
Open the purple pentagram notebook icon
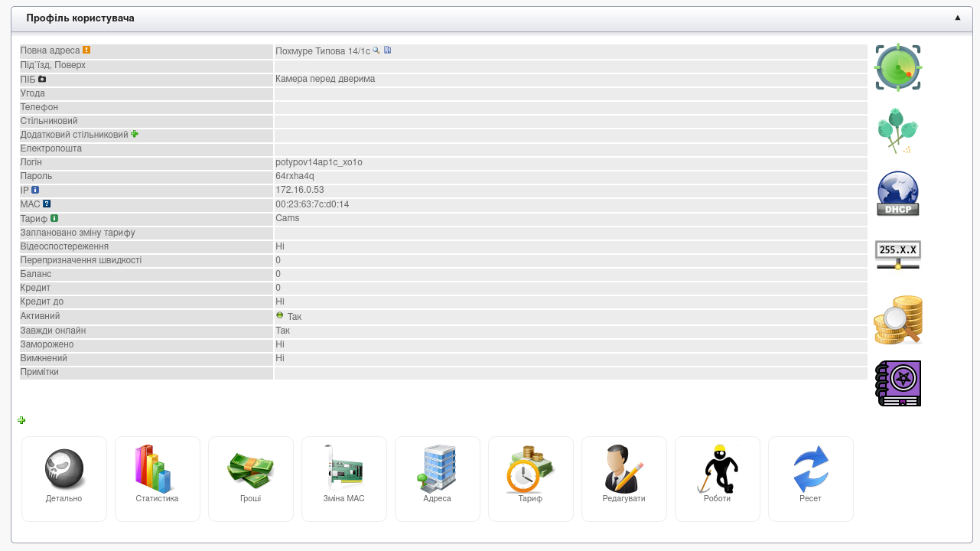click(898, 383)
